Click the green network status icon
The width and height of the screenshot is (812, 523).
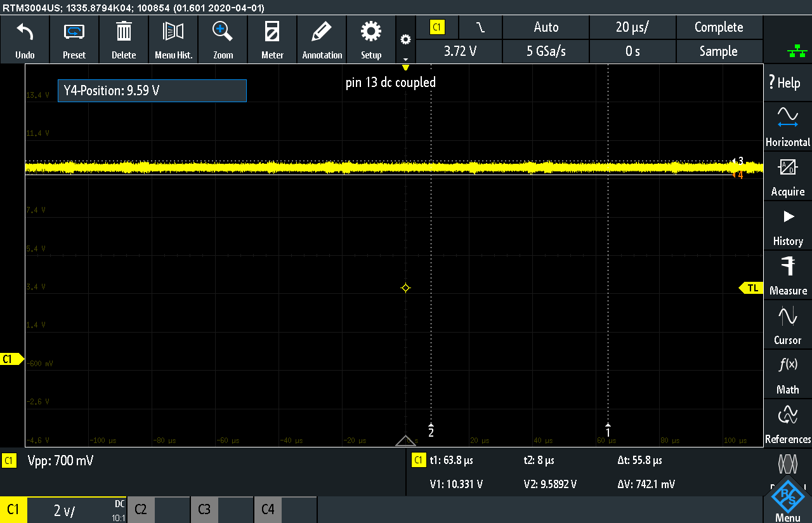point(797,53)
